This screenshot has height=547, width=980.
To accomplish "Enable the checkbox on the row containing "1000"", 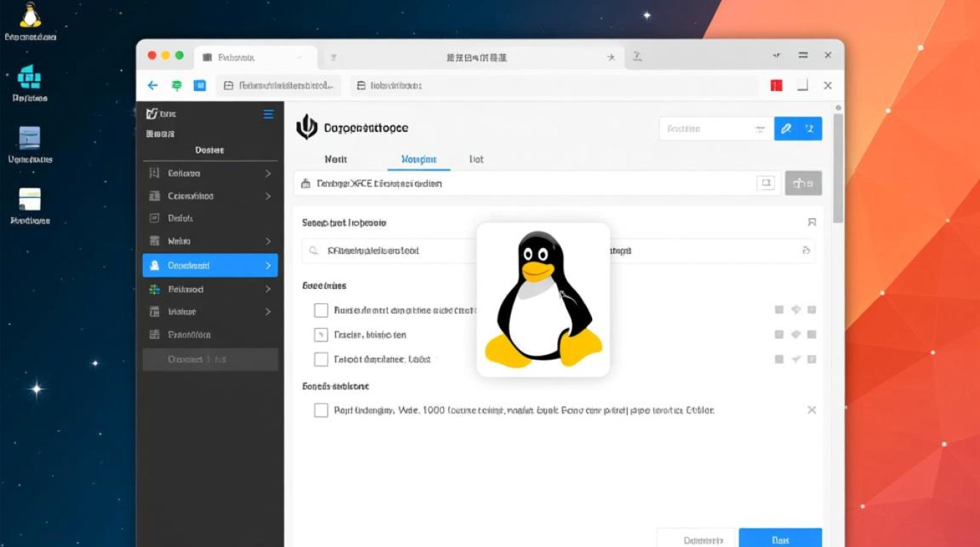I will coord(321,410).
